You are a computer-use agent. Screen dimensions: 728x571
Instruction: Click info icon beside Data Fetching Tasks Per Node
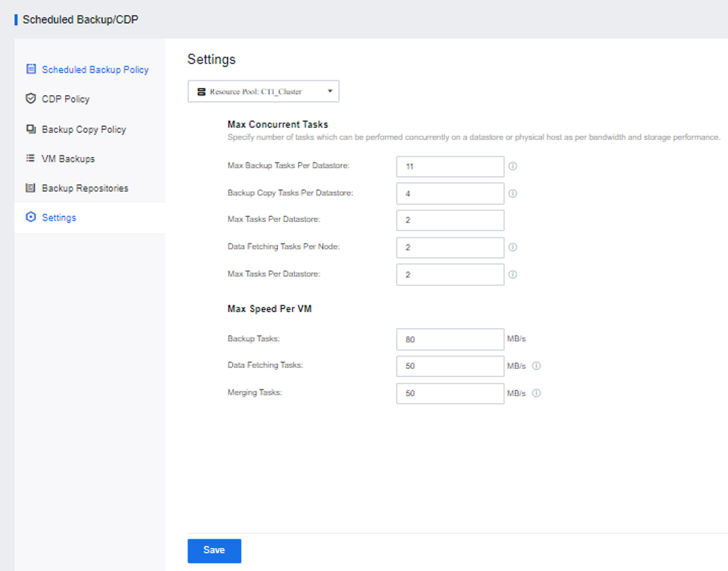click(513, 247)
